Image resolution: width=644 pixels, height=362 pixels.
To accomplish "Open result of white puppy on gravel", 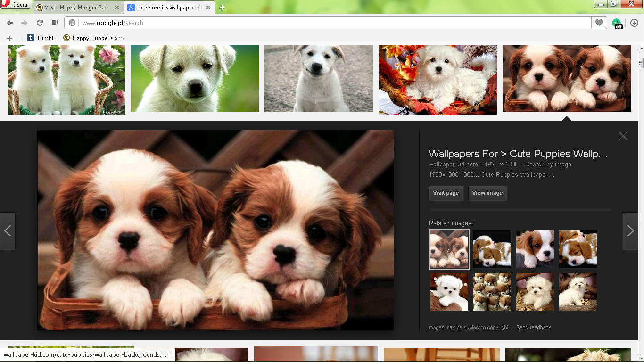I will pyautogui.click(x=319, y=79).
